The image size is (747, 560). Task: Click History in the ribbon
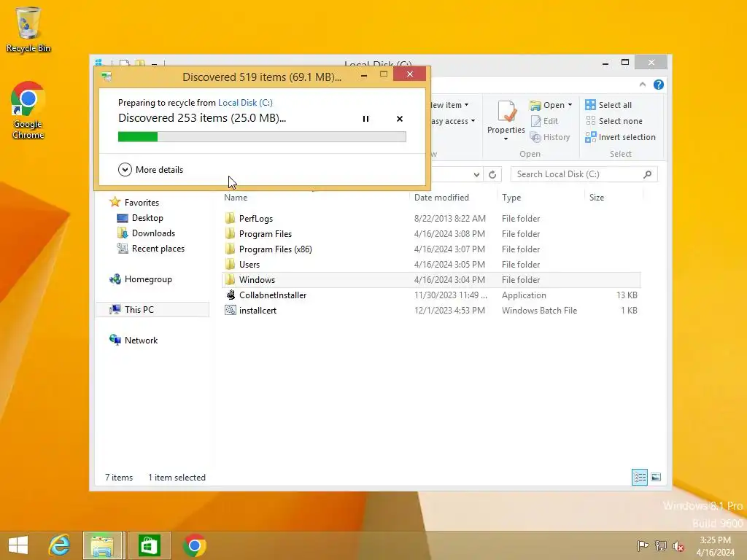click(x=550, y=137)
